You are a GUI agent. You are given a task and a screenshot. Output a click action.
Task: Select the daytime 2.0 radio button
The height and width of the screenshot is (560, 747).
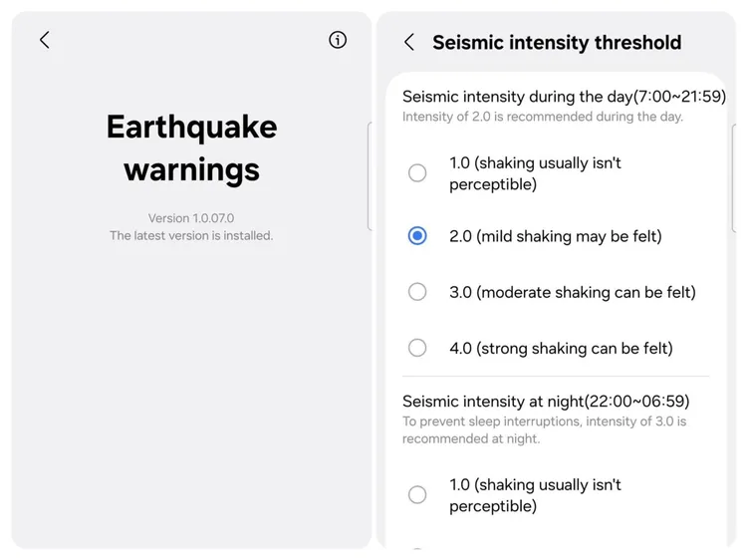(417, 236)
